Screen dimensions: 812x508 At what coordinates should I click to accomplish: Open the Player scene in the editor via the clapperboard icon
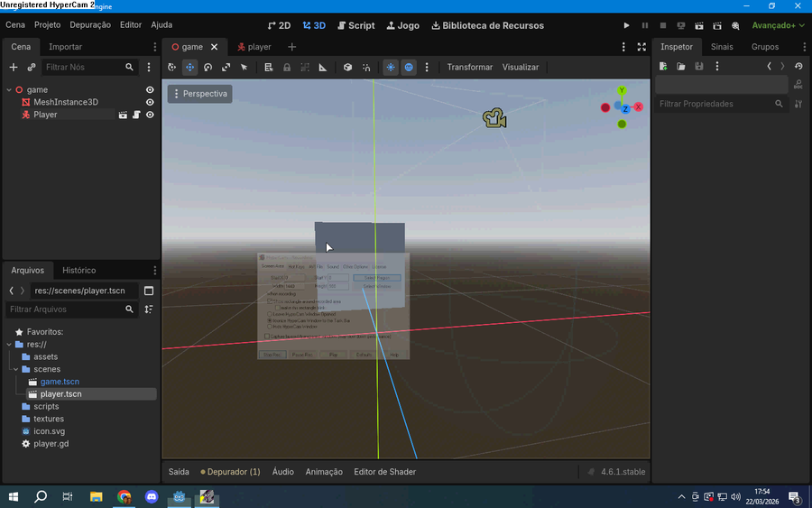pos(123,115)
